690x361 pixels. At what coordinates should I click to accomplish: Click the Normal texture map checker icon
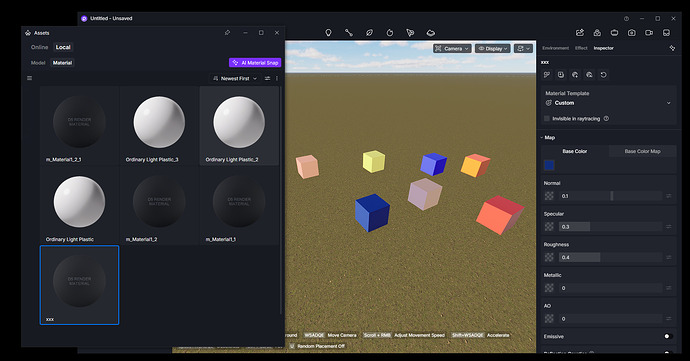[549, 196]
